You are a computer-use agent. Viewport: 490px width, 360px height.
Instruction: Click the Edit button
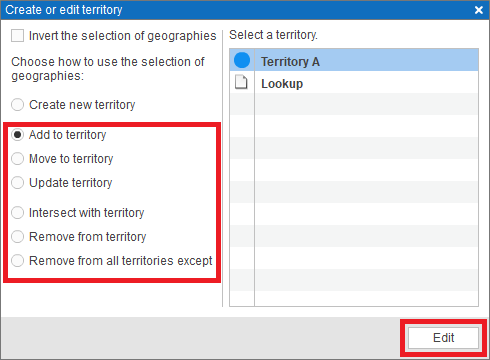pos(443,338)
